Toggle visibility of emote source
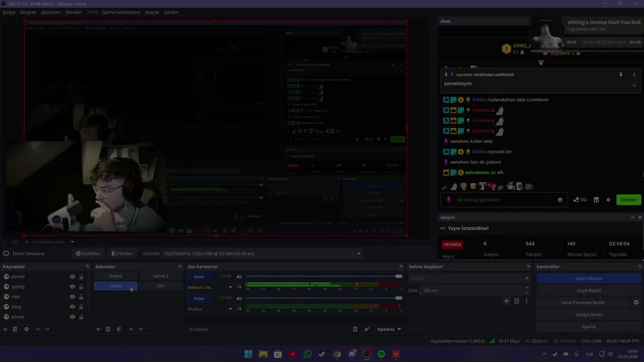 pyautogui.click(x=72, y=317)
